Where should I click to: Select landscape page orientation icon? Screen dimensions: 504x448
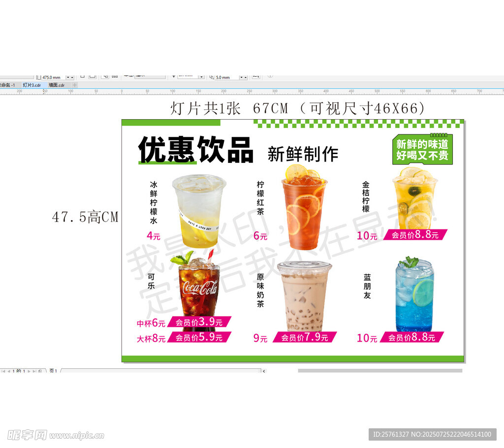(92, 76)
